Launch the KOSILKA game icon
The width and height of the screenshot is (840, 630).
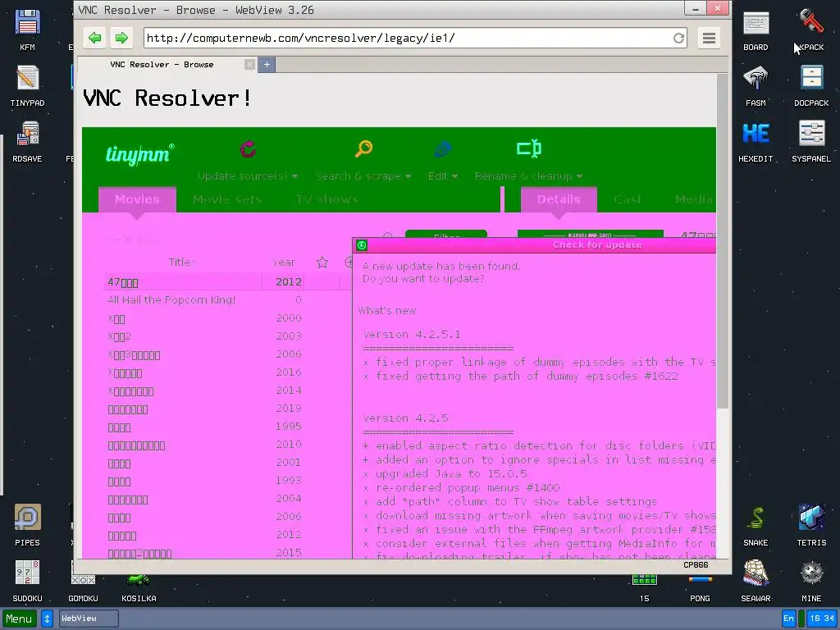[139, 587]
